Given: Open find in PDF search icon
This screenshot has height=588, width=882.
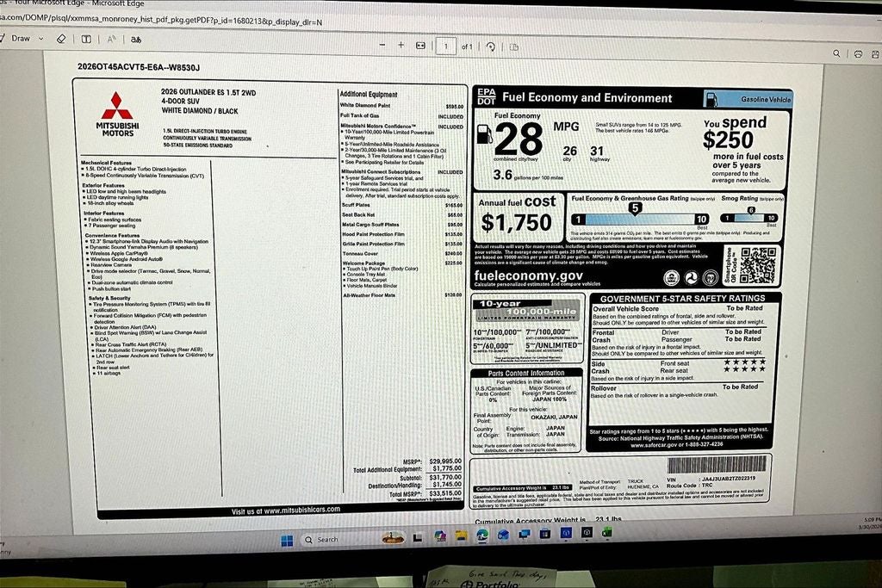Looking at the screenshot, I should [835, 54].
